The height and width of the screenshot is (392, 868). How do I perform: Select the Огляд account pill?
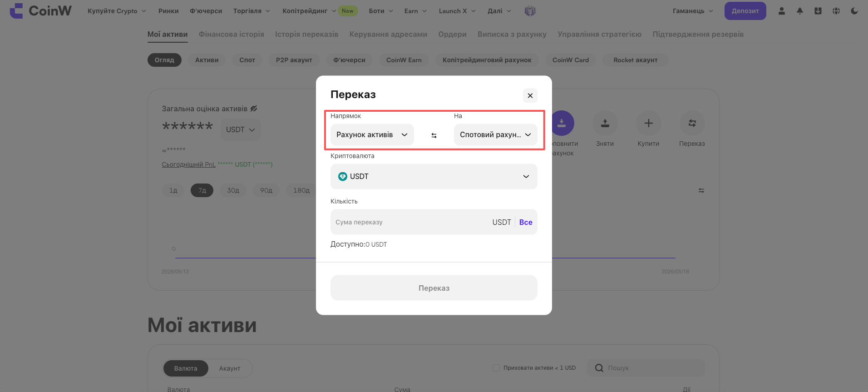(164, 60)
